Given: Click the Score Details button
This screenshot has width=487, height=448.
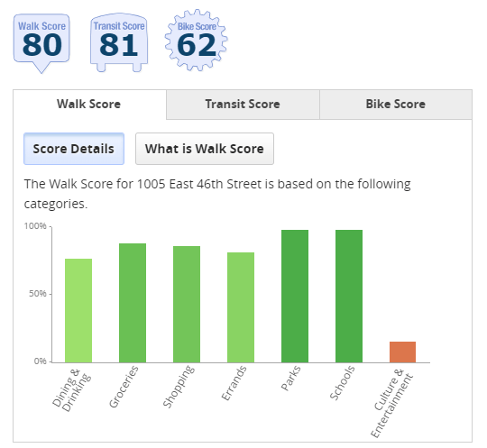Looking at the screenshot, I should tap(74, 149).
